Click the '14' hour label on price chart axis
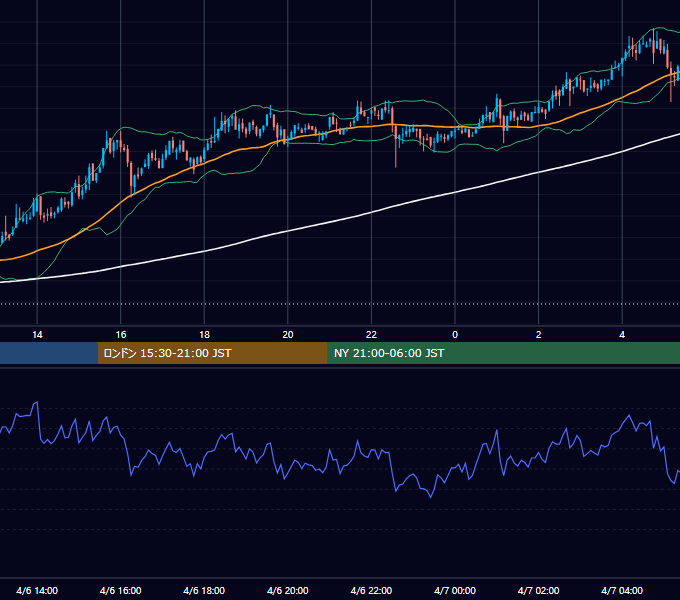 tap(37, 335)
